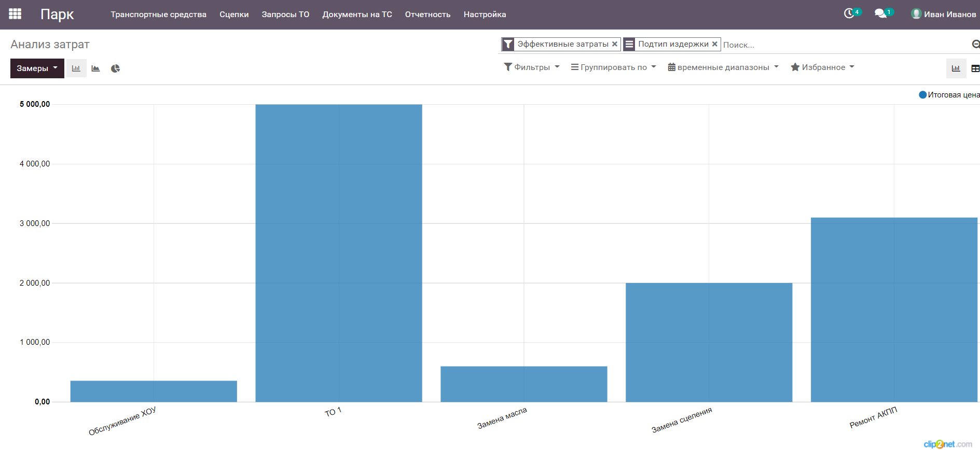Switch to bar chart mode
Image resolution: width=980 pixels, height=450 pixels.
click(x=76, y=68)
